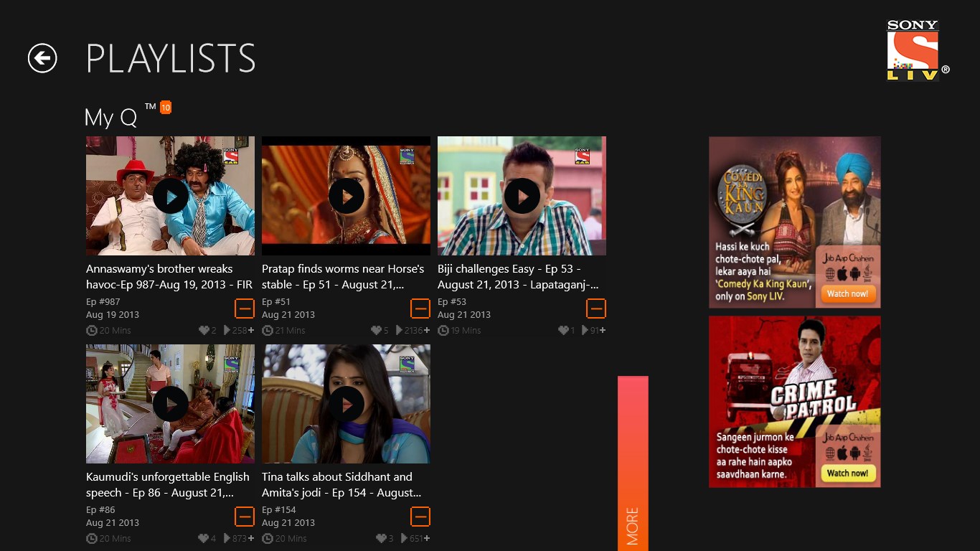
Task: Play Biji challenges Easy episode
Action: (522, 196)
